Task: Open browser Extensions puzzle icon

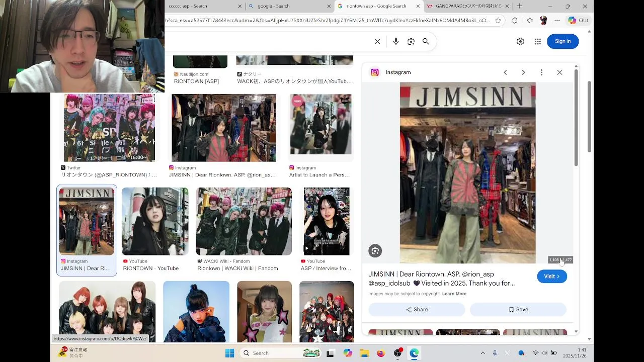Action: click(514, 21)
